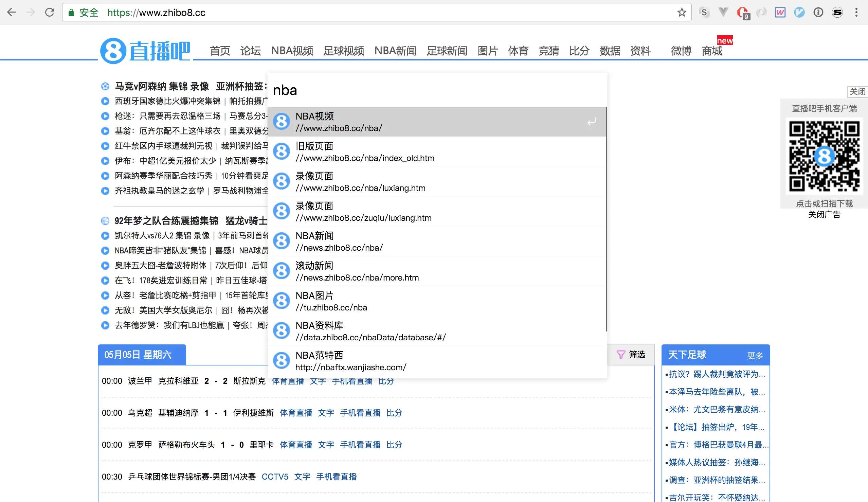Click the search results scrollbar
The height and width of the screenshot is (502, 868).
point(606,219)
